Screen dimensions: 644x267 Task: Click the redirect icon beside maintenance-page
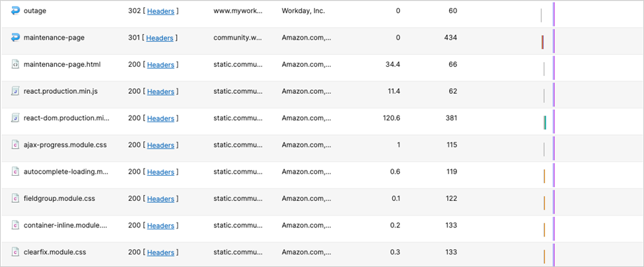(16, 38)
